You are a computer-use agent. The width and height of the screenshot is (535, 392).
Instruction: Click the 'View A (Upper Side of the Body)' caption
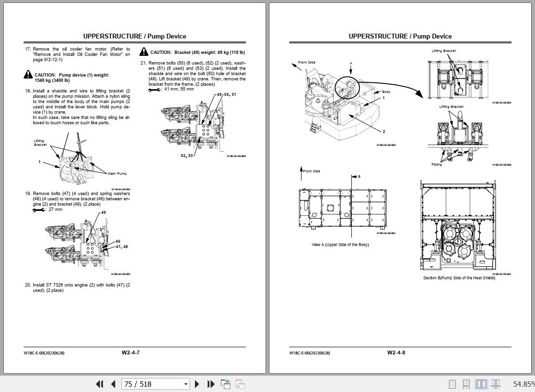[340, 245]
